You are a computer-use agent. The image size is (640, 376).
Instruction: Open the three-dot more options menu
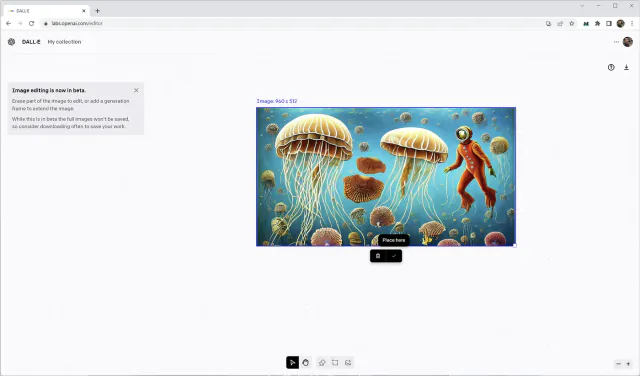click(x=616, y=42)
